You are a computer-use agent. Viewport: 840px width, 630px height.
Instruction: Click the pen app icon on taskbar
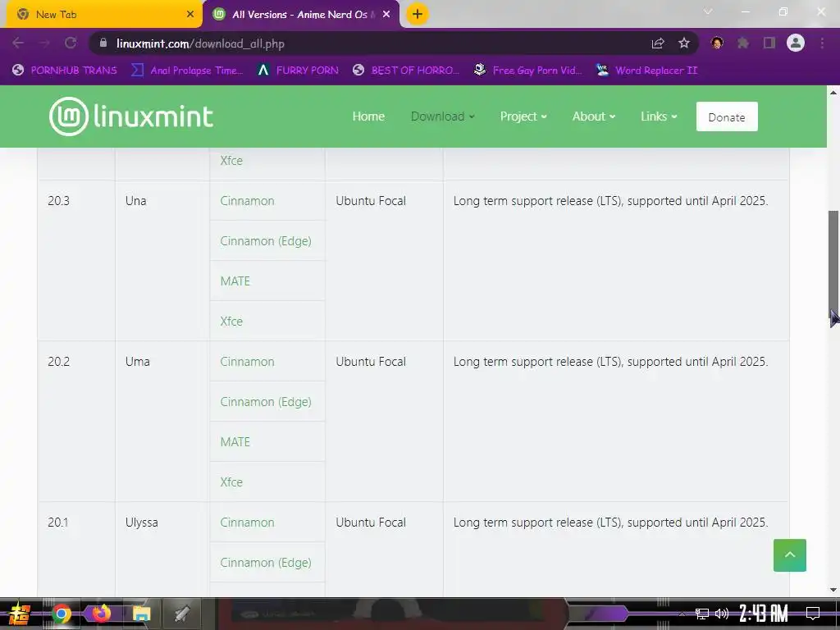(x=181, y=614)
